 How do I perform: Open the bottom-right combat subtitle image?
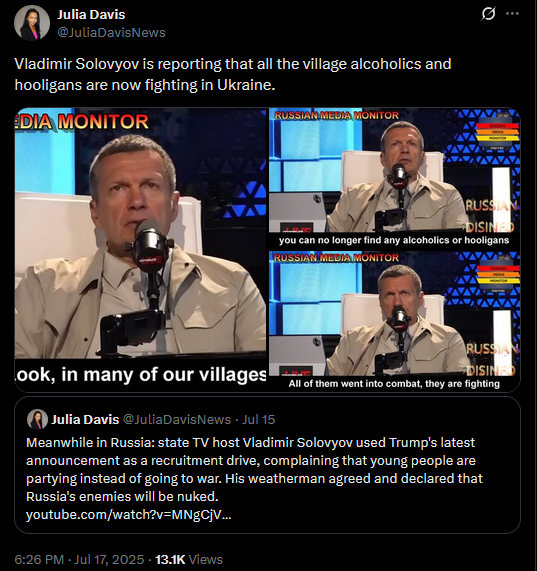395,321
